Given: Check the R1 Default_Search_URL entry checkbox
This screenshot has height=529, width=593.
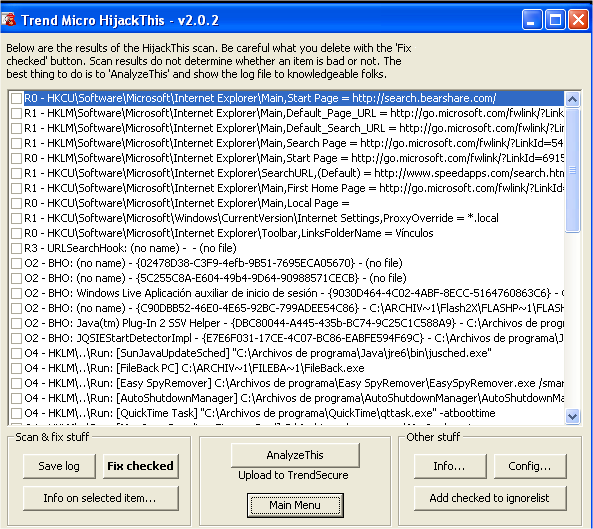Looking at the screenshot, I should (x=16, y=128).
